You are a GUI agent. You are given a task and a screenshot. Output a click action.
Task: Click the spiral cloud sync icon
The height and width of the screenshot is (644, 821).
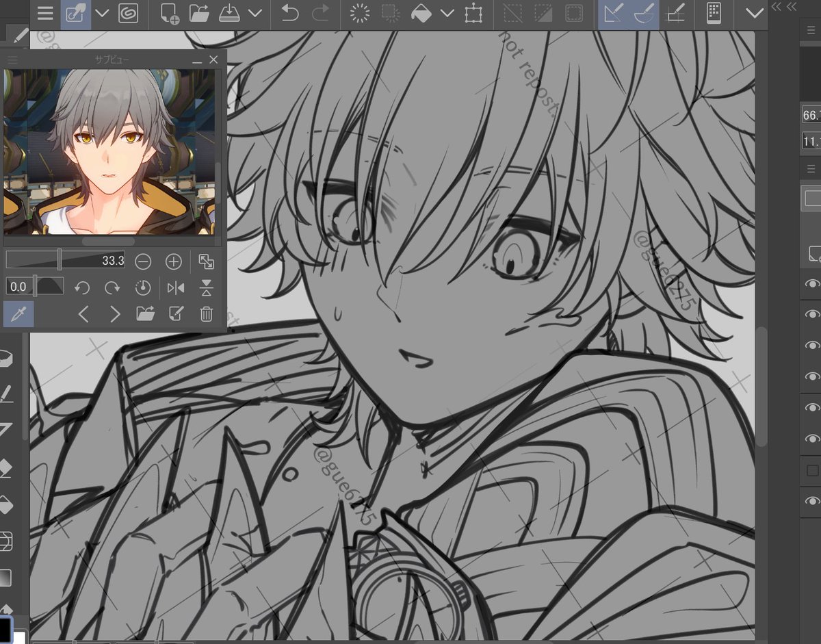click(127, 14)
